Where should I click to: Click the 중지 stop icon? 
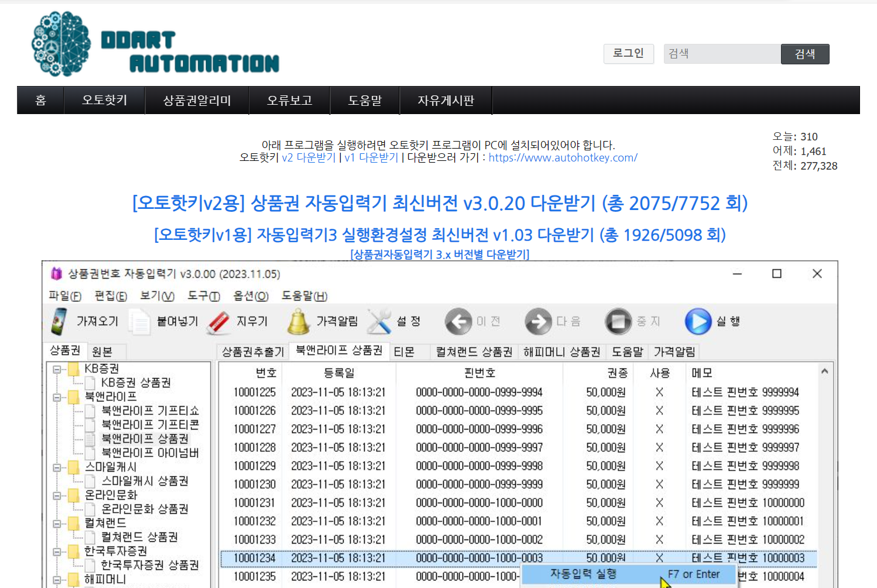(x=618, y=321)
